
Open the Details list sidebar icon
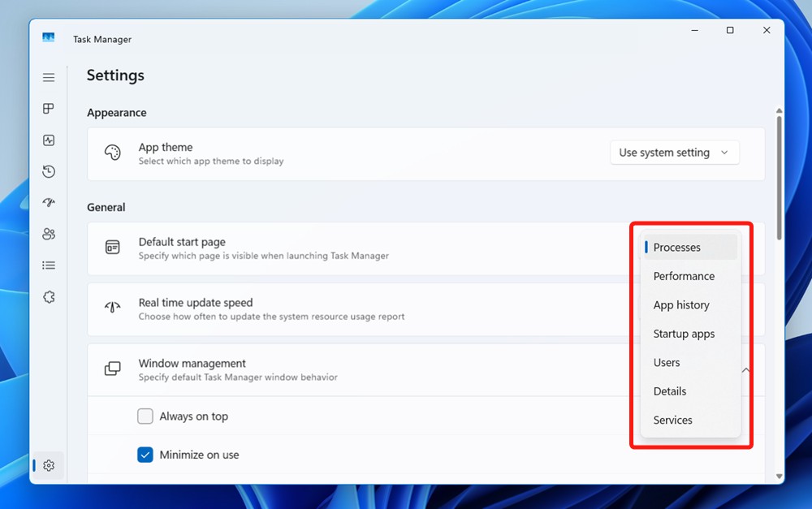coord(49,265)
